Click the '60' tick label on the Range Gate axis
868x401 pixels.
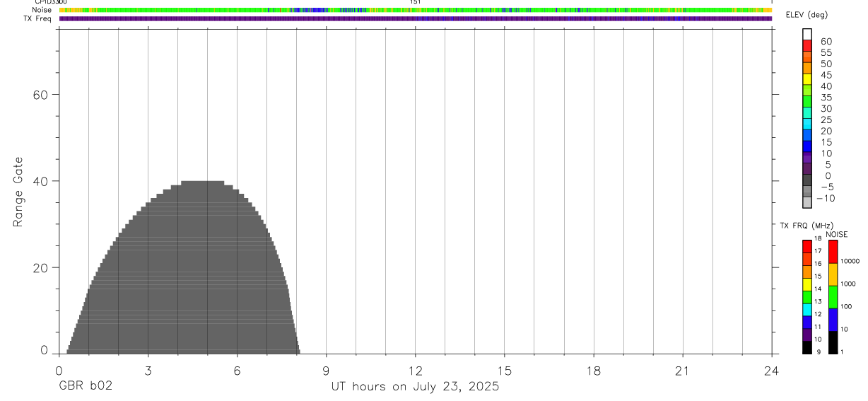point(40,95)
